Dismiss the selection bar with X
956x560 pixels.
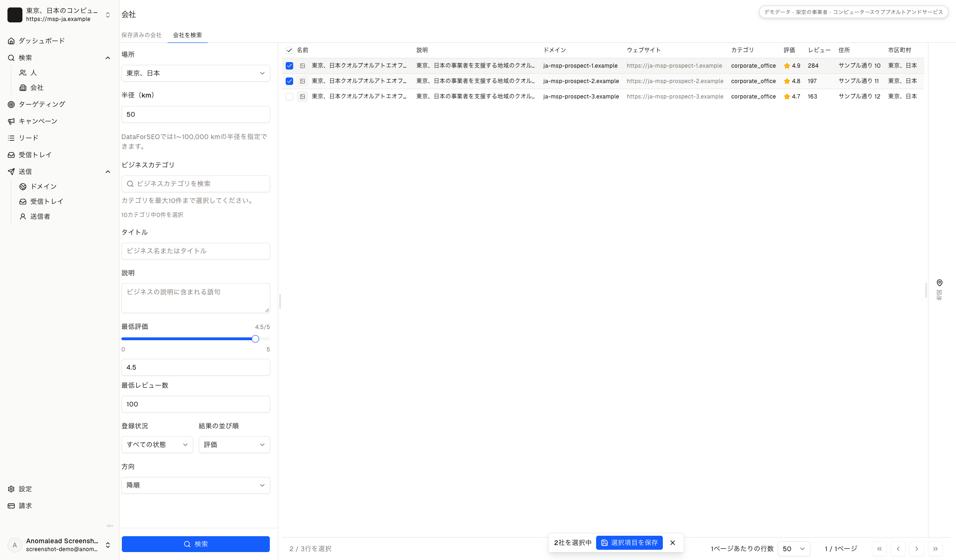click(673, 543)
